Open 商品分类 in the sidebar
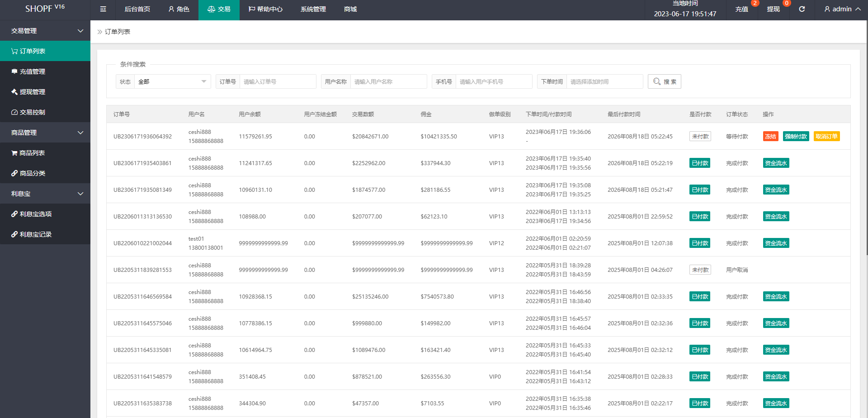868x418 pixels. pos(45,173)
